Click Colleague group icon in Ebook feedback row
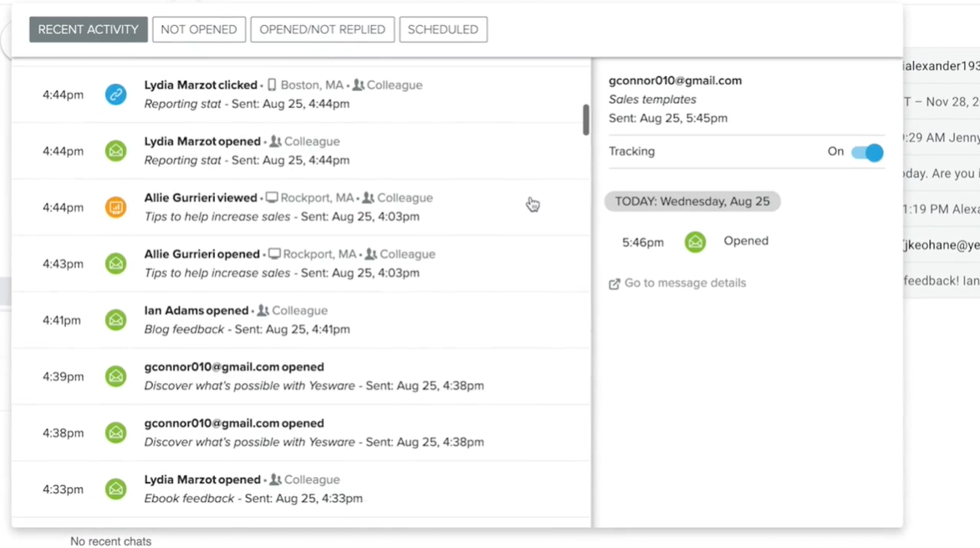The height and width of the screenshot is (548, 980). click(x=276, y=479)
